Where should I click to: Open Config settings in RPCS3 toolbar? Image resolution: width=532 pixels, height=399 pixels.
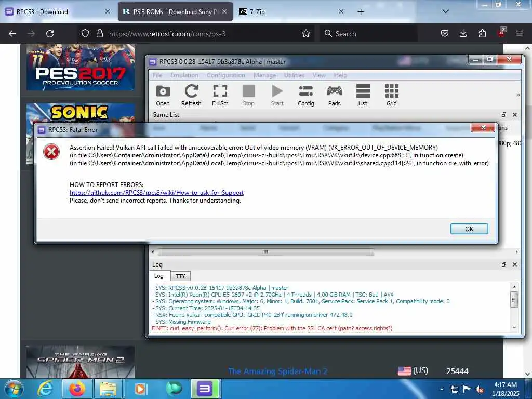(305, 96)
